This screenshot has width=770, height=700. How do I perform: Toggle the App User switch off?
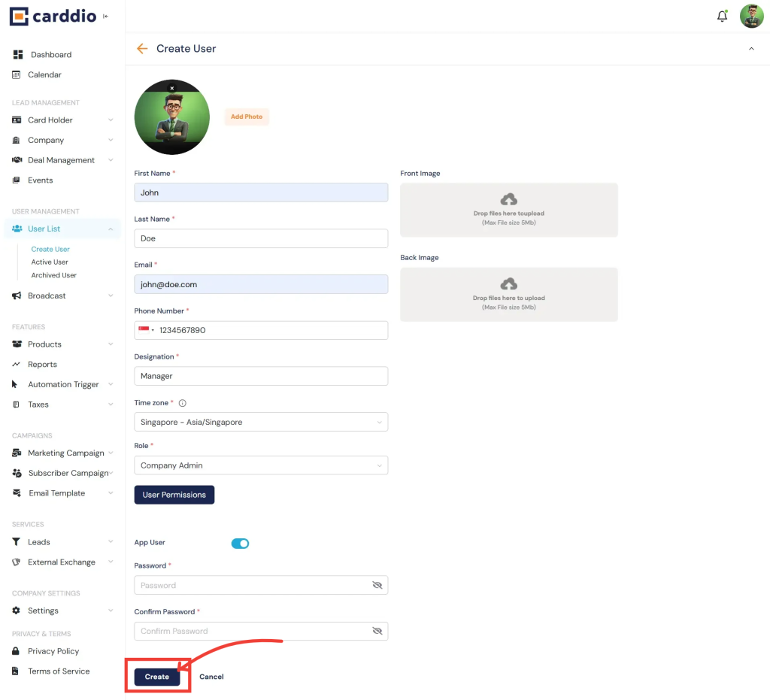coord(240,543)
